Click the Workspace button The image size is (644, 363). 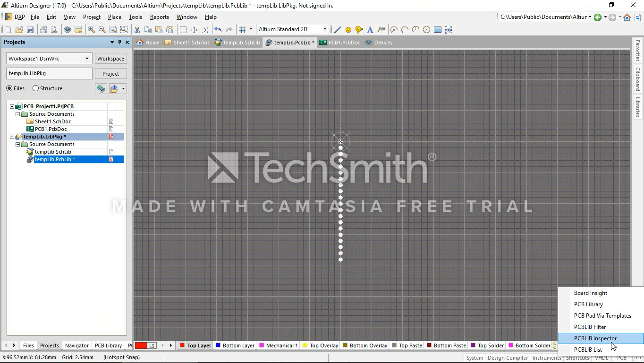(110, 59)
